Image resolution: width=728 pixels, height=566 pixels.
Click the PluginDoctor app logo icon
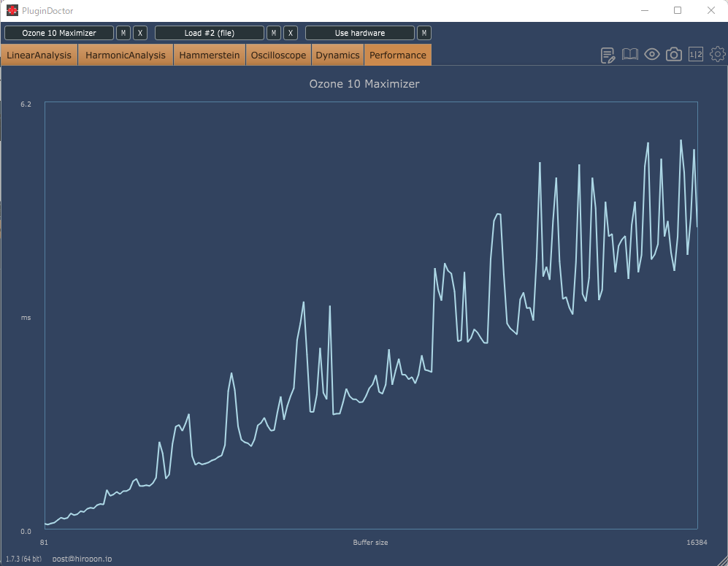coord(12,10)
